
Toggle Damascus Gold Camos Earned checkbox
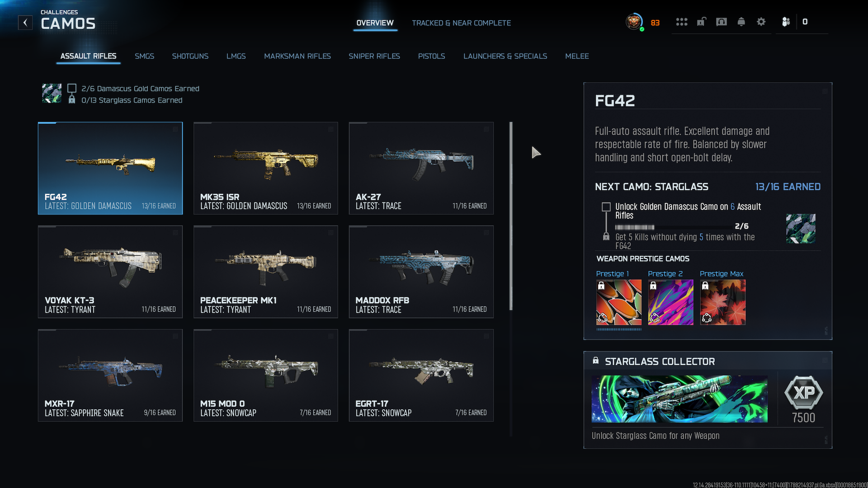72,89
